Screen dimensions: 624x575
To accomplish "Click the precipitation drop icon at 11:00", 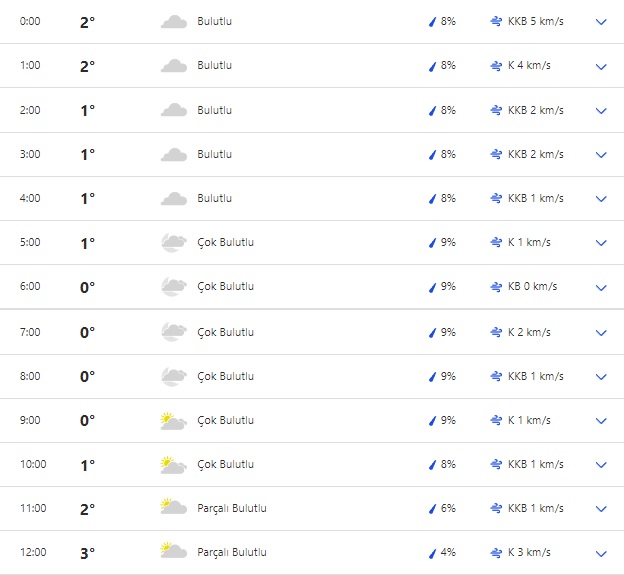I will pyautogui.click(x=432, y=508).
